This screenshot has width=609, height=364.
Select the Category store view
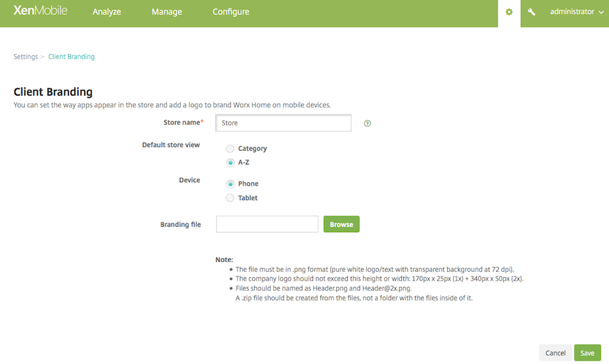click(x=230, y=149)
